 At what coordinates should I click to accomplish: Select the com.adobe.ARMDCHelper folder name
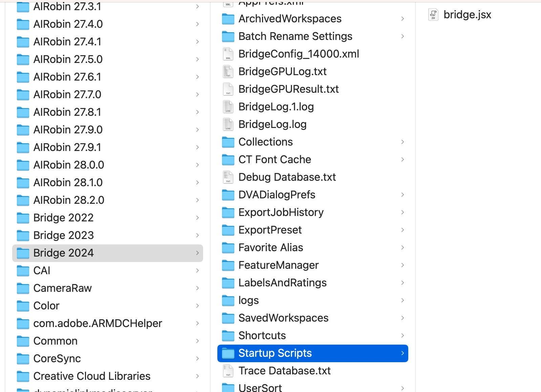tap(98, 324)
